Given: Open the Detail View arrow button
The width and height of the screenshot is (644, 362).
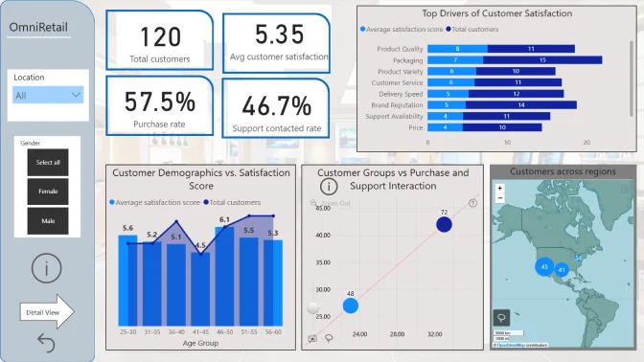Looking at the screenshot, I should pyautogui.click(x=47, y=312).
